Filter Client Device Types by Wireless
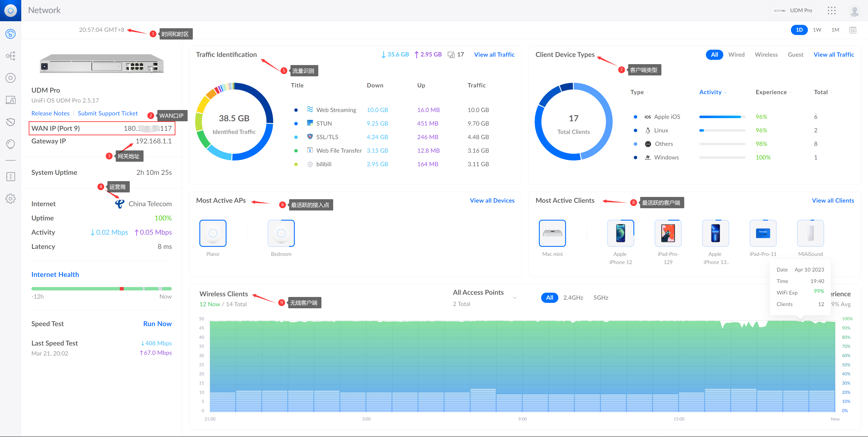Screen dimensions: 868x437 [x=766, y=55]
